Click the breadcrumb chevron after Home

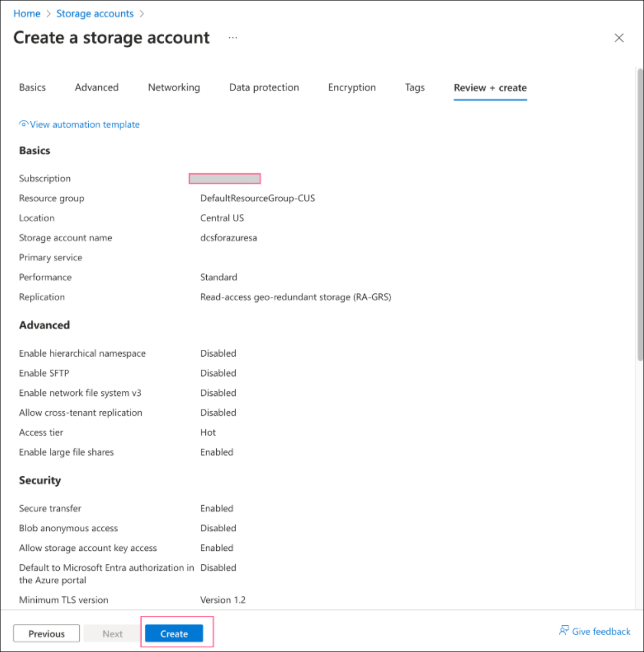coord(48,14)
